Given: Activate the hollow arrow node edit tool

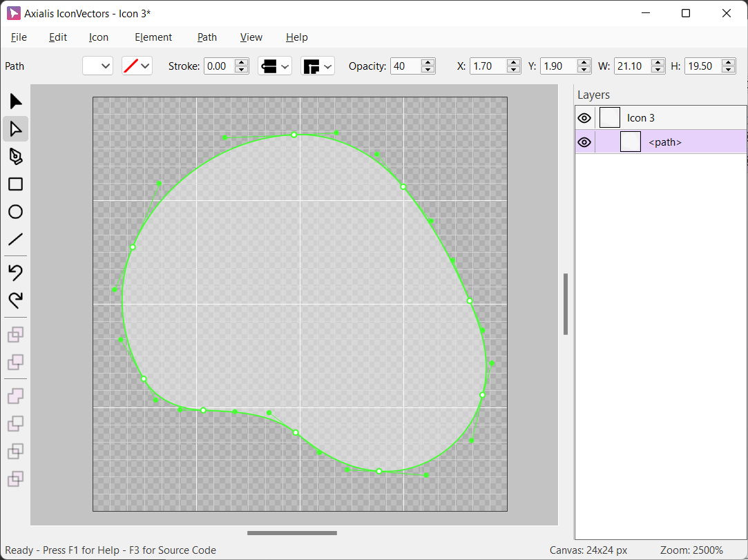Looking at the screenshot, I should point(15,128).
